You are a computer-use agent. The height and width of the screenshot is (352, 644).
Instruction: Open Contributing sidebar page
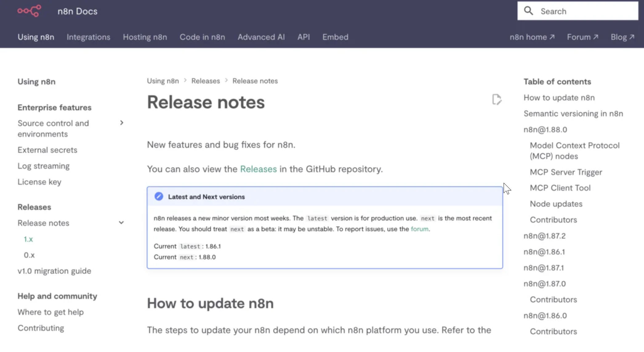(41, 328)
